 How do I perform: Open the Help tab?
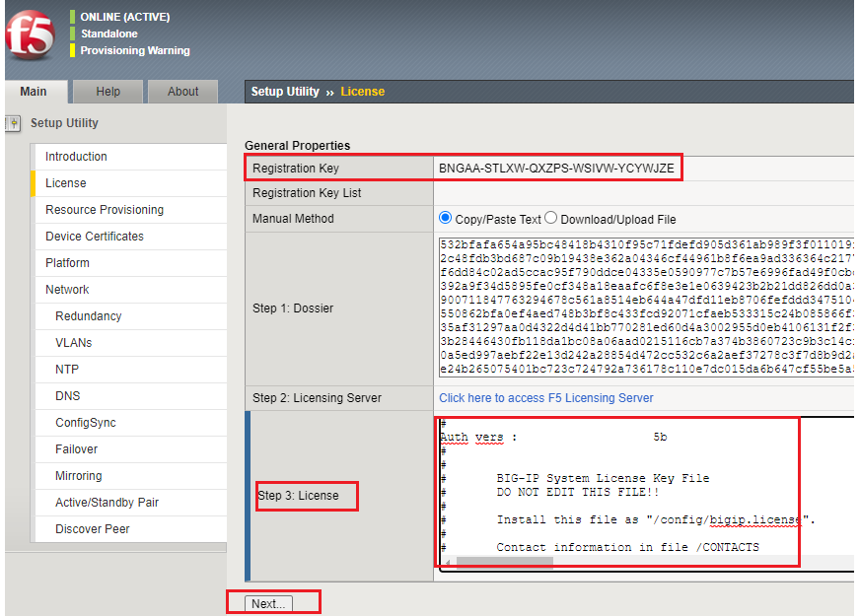(x=108, y=92)
